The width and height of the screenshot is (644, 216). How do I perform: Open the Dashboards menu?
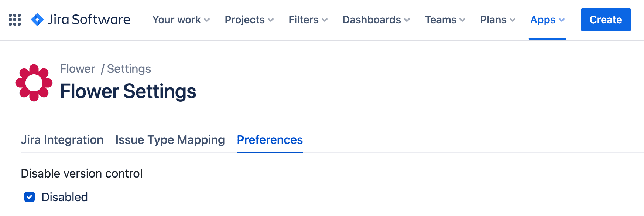click(x=376, y=20)
